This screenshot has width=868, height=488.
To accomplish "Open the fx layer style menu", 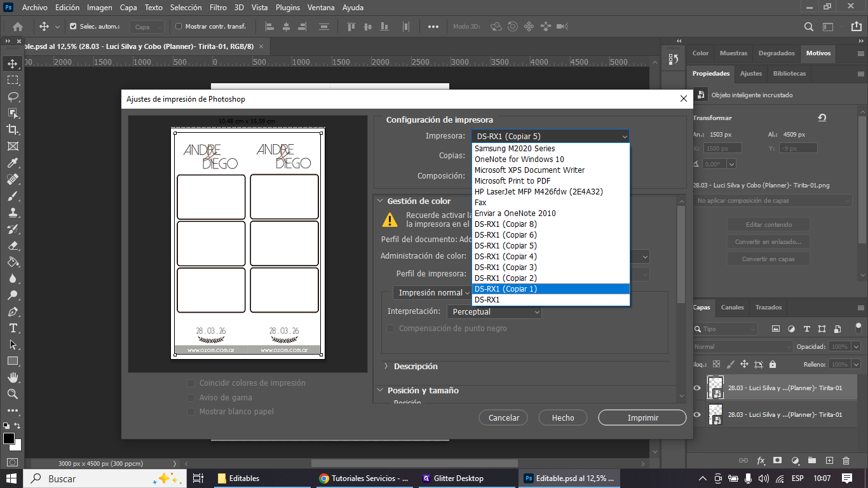I will coord(761,461).
